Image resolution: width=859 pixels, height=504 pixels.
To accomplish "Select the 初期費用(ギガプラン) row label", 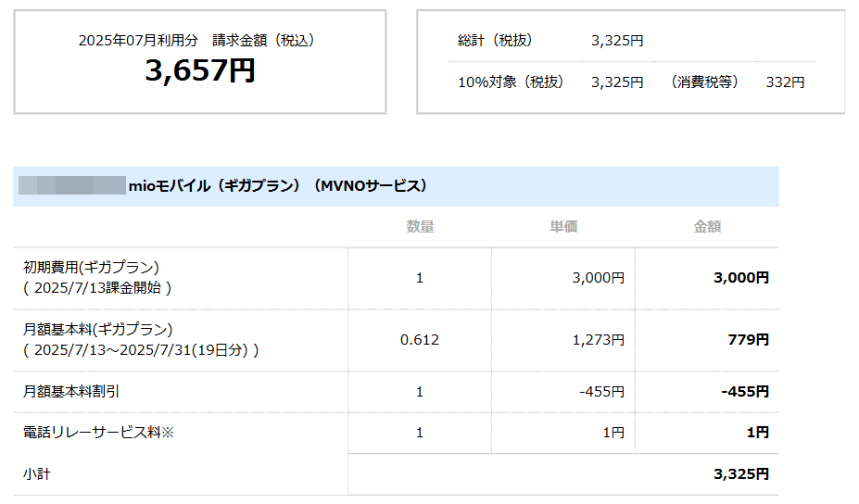I will (92, 268).
